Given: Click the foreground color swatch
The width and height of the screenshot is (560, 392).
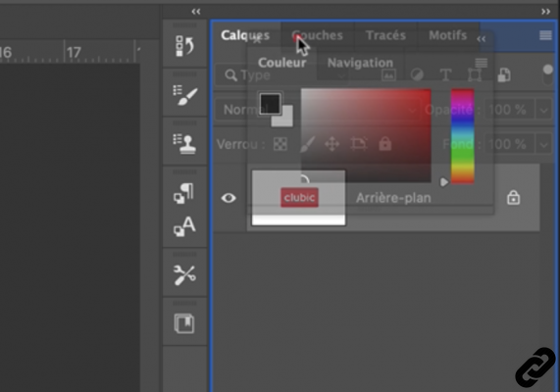Looking at the screenshot, I should [270, 104].
